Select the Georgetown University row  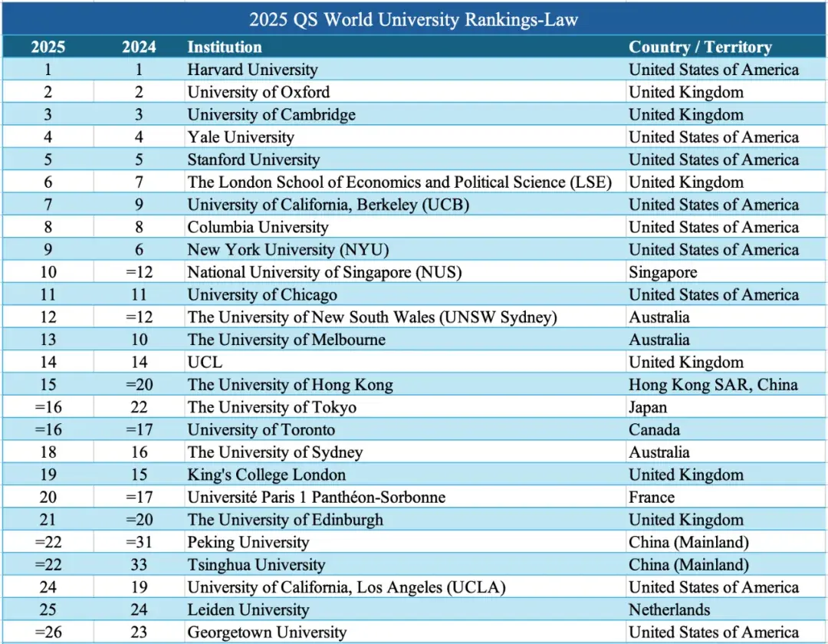point(263,632)
